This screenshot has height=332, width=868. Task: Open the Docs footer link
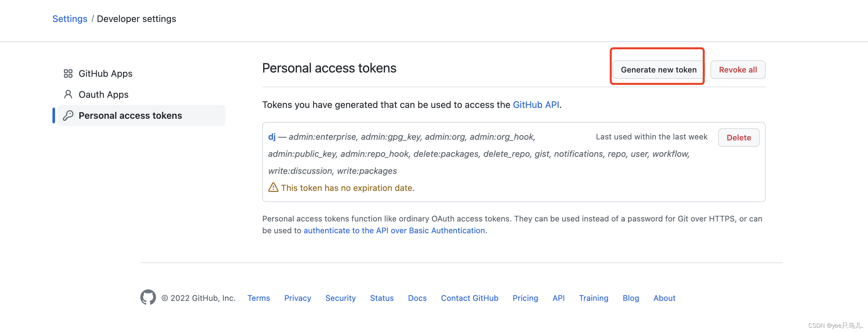click(x=417, y=298)
